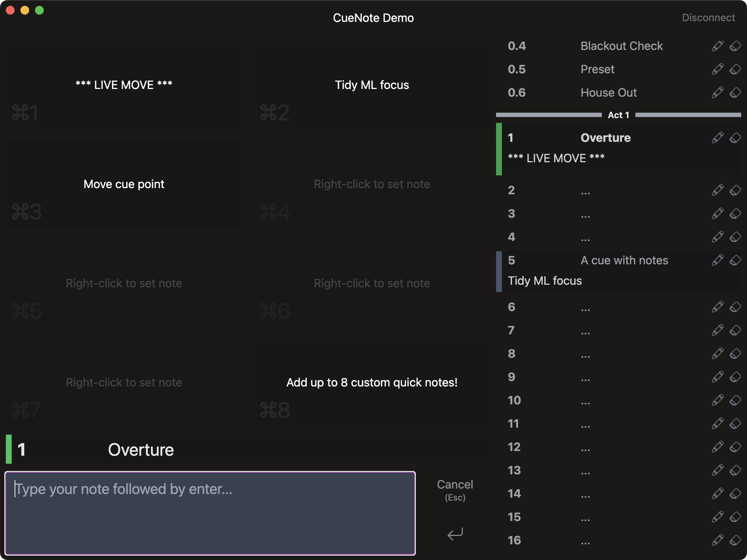The image size is (747, 560).
Task: Select cue 0.4 Blackout Check in list
Action: [x=618, y=46]
